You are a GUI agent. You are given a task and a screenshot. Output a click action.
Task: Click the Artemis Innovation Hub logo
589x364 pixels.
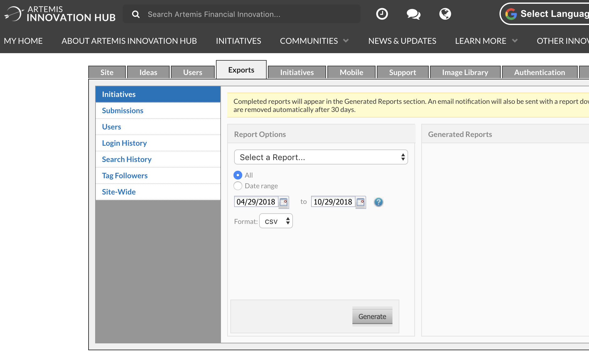coord(60,14)
